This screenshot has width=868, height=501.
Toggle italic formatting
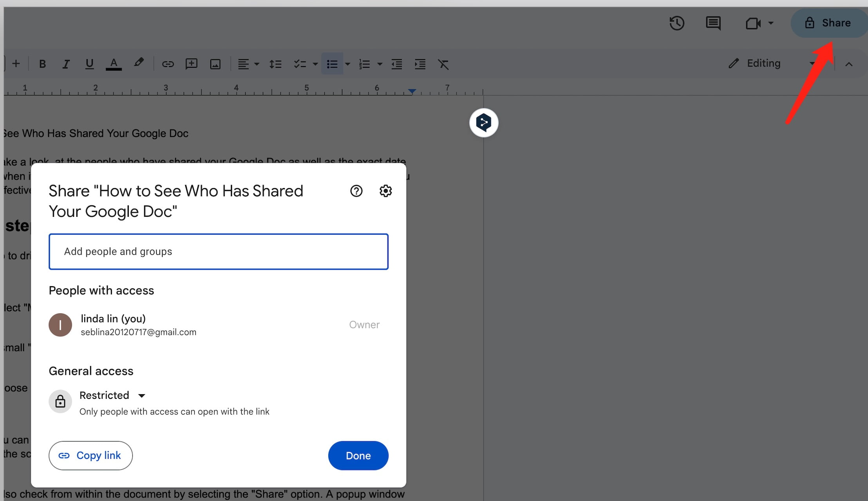66,64
